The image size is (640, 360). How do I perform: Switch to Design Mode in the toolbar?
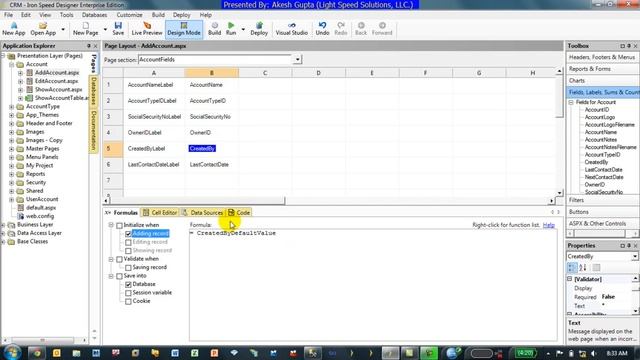click(184, 29)
